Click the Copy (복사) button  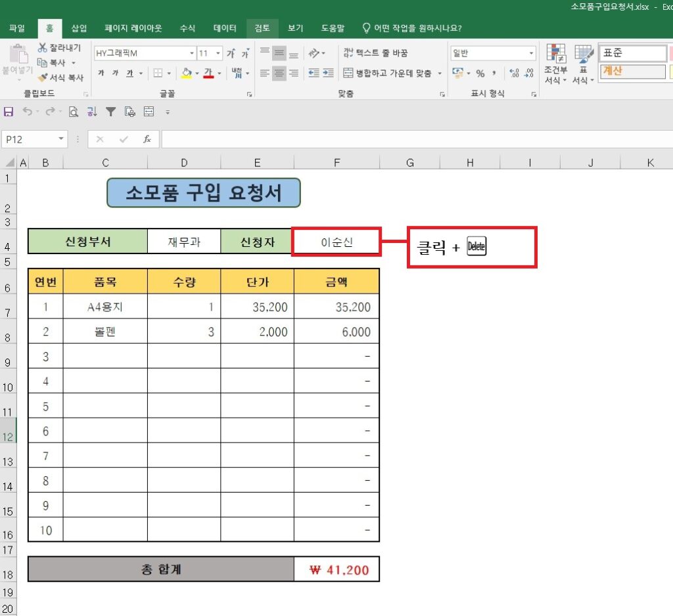[x=51, y=62]
